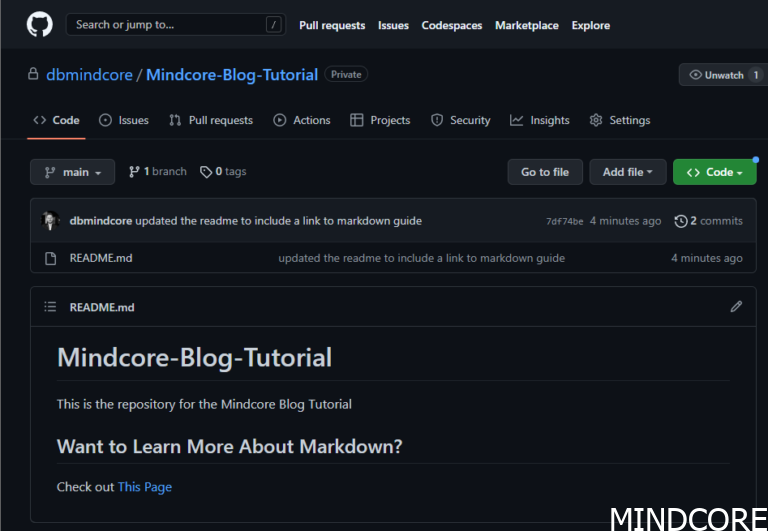This screenshot has height=531, width=768.
Task: Click the dbmindcore owner link
Action: [x=89, y=75]
